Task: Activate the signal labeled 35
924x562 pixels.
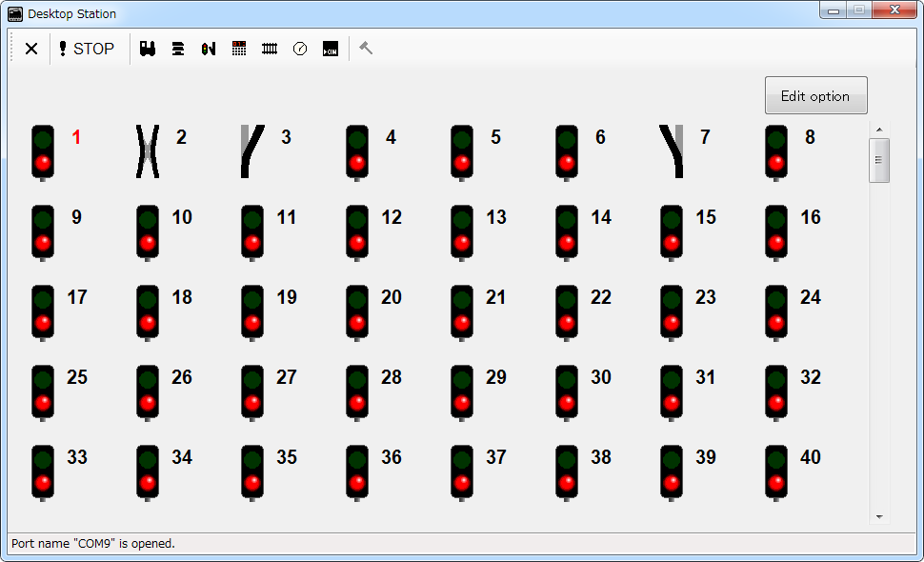Action: pos(252,472)
